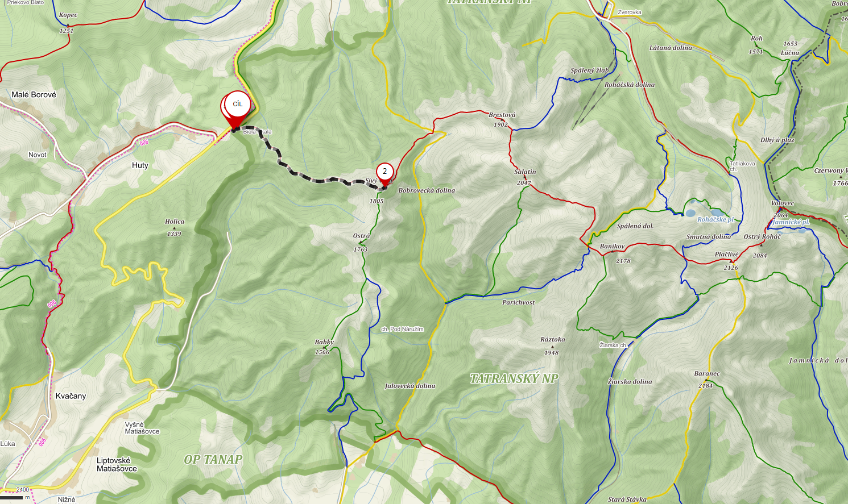Click the TATRANSKÝ NP park label
The width and height of the screenshot is (848, 504).
coord(514,378)
